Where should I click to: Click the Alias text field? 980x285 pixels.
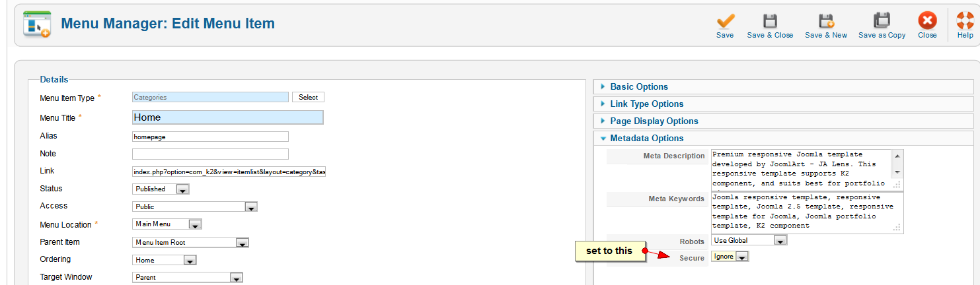coord(210,137)
